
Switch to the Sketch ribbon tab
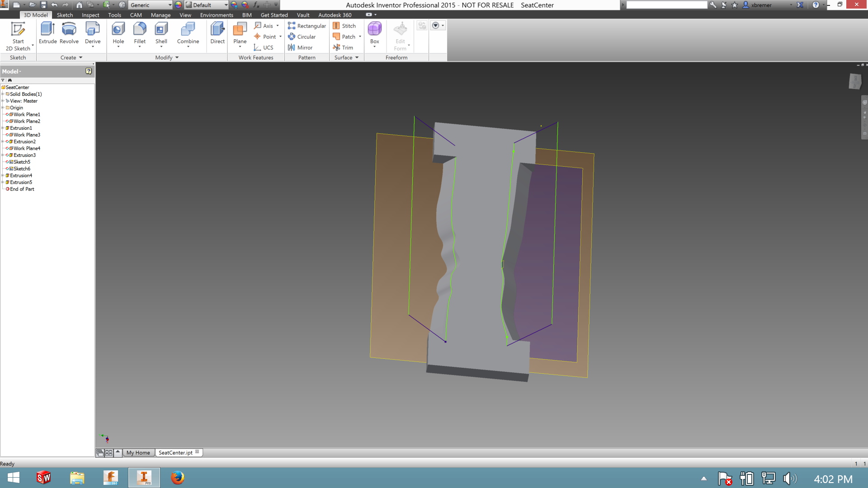(x=65, y=15)
